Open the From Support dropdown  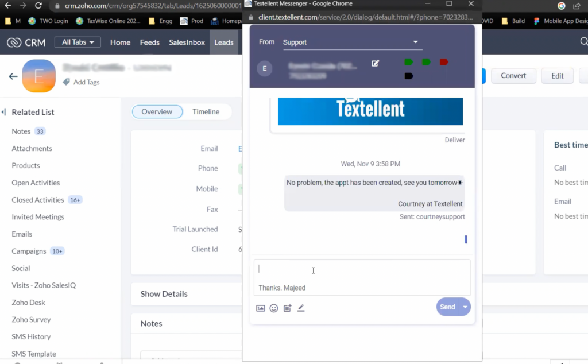pos(353,42)
